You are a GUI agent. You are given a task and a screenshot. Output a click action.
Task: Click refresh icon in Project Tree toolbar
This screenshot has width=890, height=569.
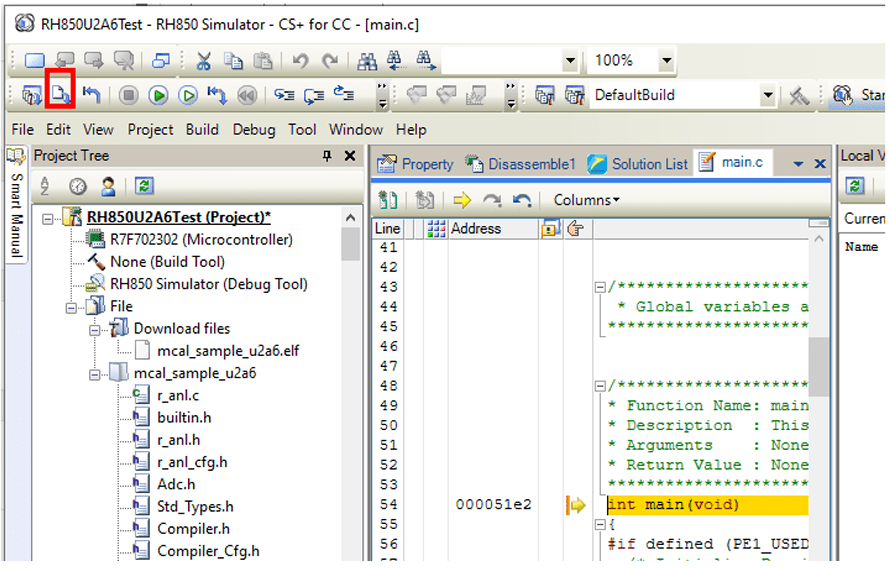point(144,186)
